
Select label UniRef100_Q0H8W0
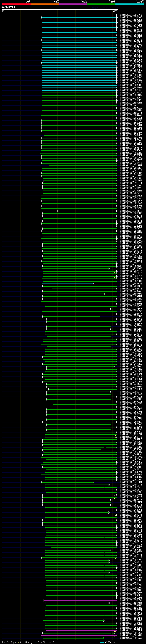[131, 246]
